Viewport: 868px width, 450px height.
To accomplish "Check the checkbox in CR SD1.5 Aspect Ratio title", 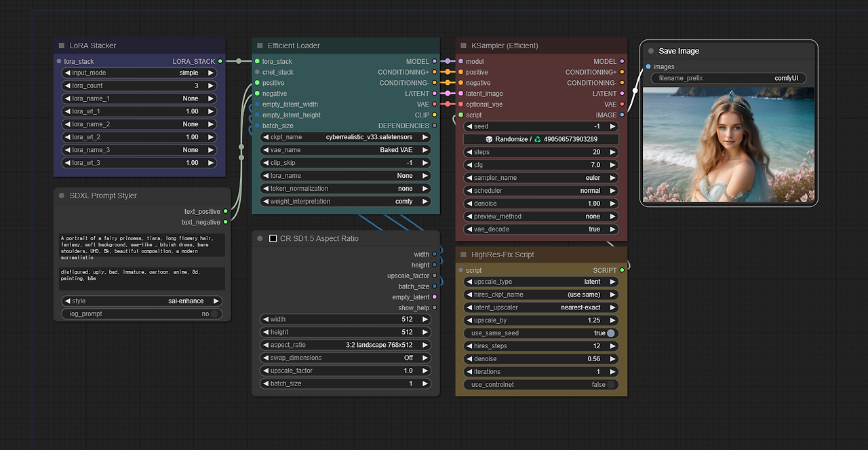I will coord(273,238).
